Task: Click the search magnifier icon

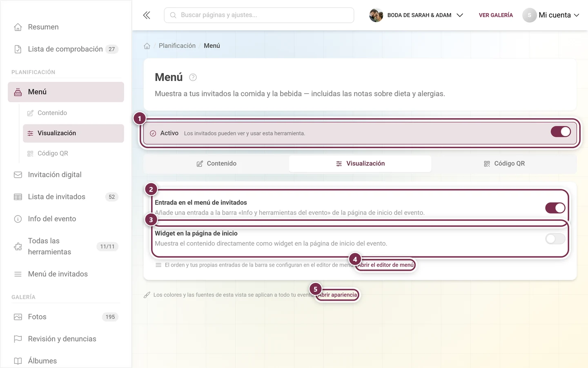Action: coord(173,15)
